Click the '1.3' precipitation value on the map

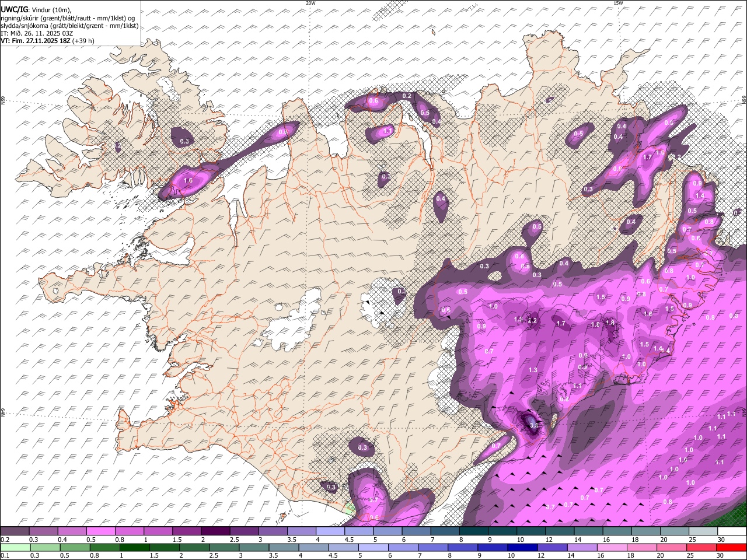(533, 370)
